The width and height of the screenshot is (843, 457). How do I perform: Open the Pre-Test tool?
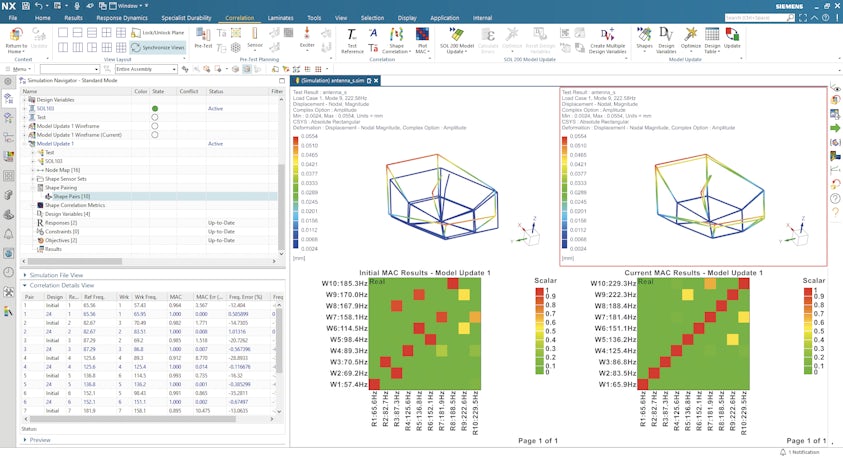tap(203, 39)
